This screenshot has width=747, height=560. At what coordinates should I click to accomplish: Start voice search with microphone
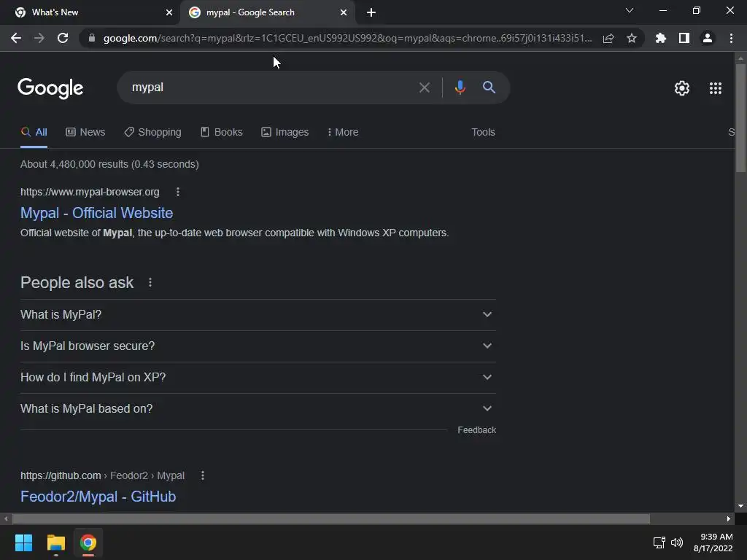point(460,87)
